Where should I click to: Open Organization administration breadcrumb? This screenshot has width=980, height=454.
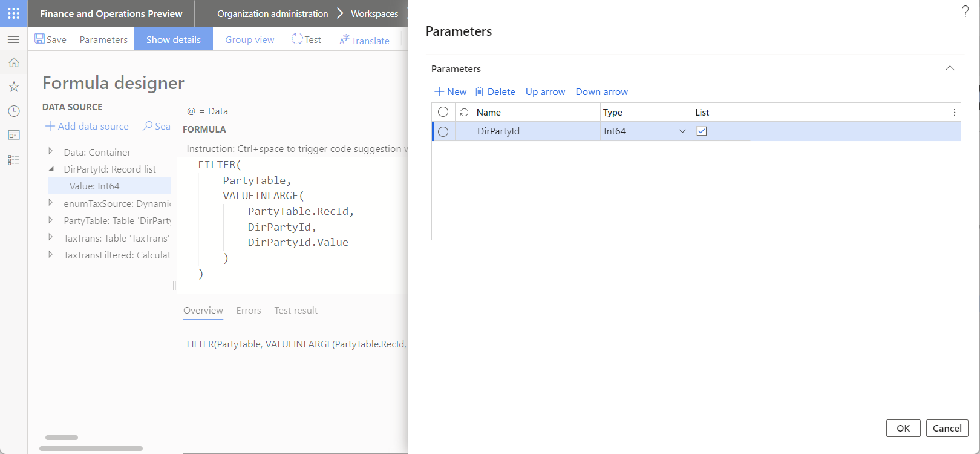click(273, 13)
